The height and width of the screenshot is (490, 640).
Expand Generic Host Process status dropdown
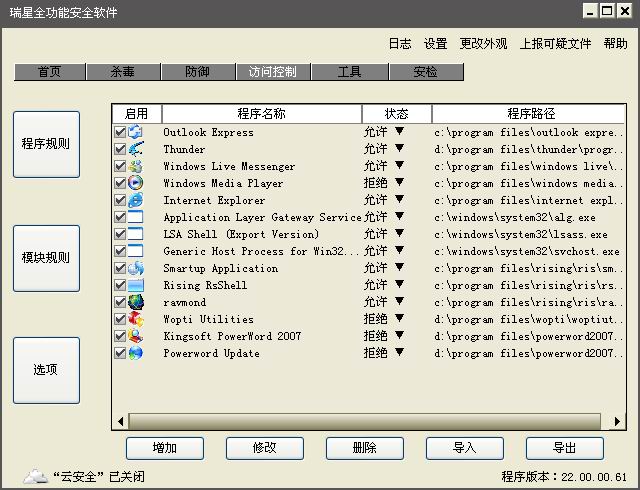[400, 250]
